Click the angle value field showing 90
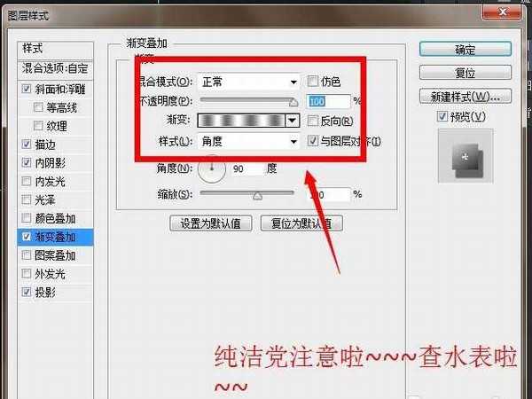 [247, 168]
